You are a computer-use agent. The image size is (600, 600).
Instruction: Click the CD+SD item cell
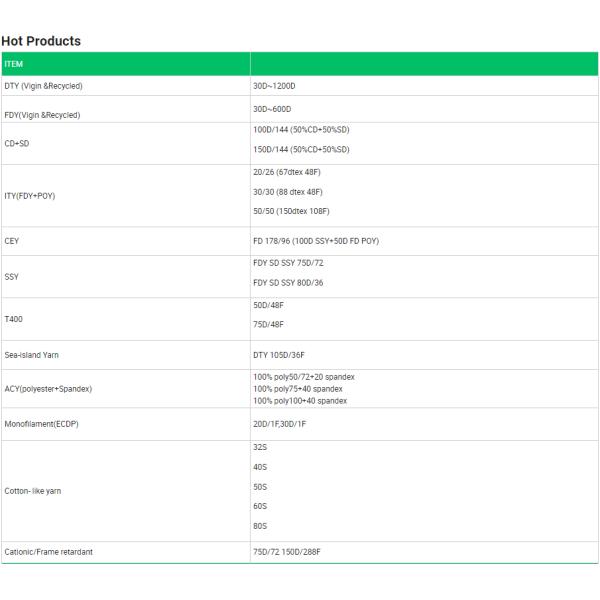pyautogui.click(x=18, y=142)
